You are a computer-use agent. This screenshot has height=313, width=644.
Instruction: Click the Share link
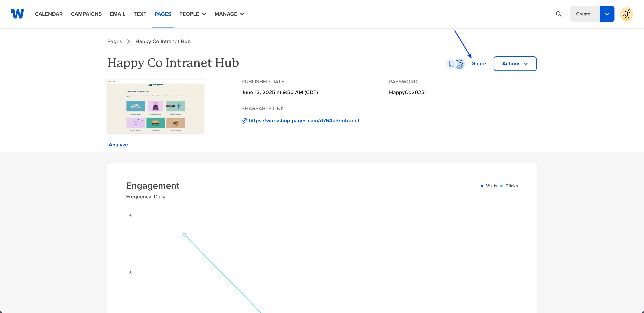click(479, 64)
